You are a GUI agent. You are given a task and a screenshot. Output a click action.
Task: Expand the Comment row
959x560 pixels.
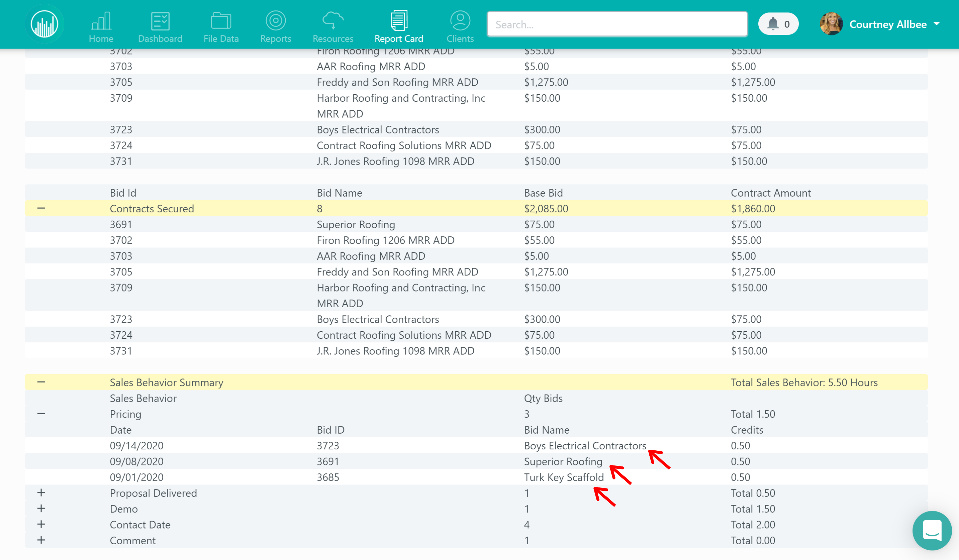(x=41, y=540)
